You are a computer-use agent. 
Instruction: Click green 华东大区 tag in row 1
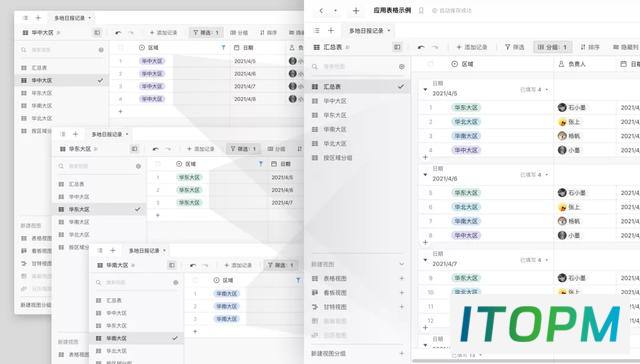(x=466, y=108)
